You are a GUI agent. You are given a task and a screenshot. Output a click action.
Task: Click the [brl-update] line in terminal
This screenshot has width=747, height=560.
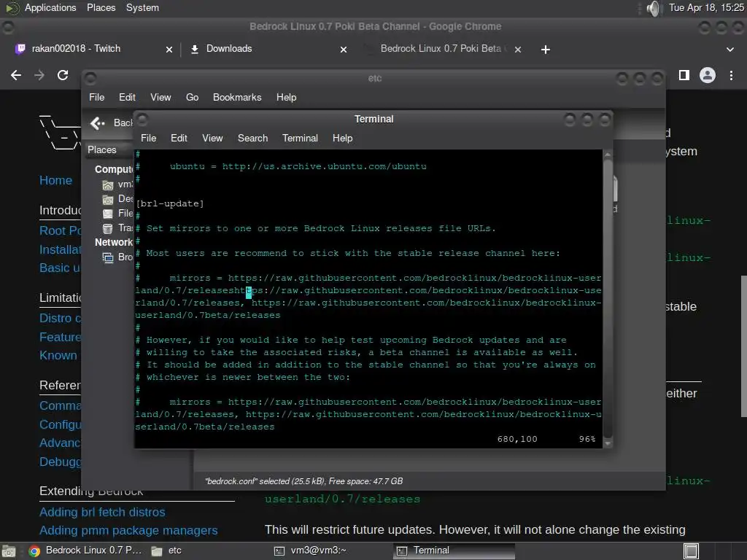tap(170, 204)
